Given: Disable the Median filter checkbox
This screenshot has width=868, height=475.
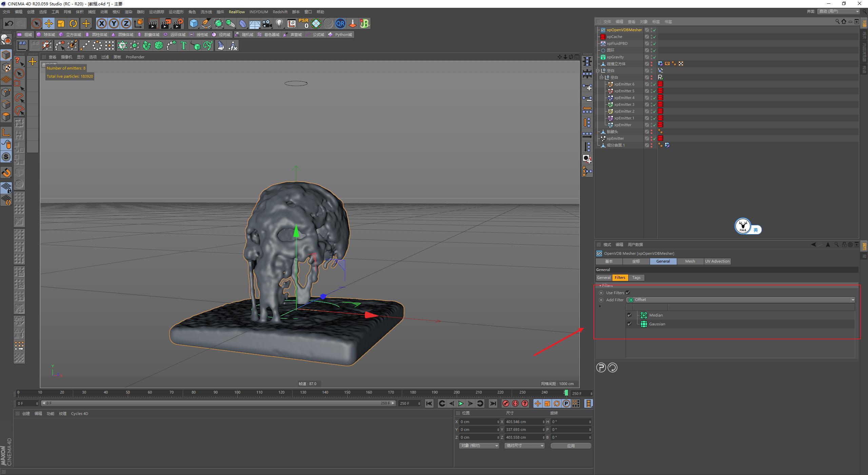Looking at the screenshot, I should point(629,315).
